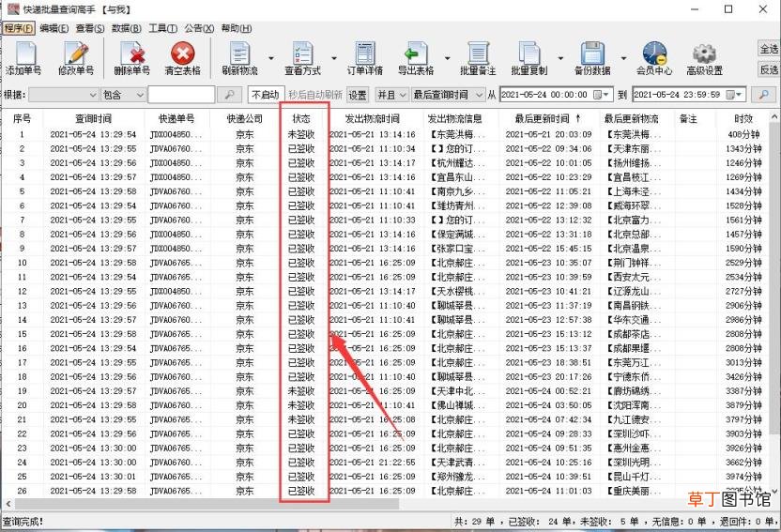Click the vertical scrollbar up arrow
Viewport: 781px width, 532px height.
click(774, 117)
